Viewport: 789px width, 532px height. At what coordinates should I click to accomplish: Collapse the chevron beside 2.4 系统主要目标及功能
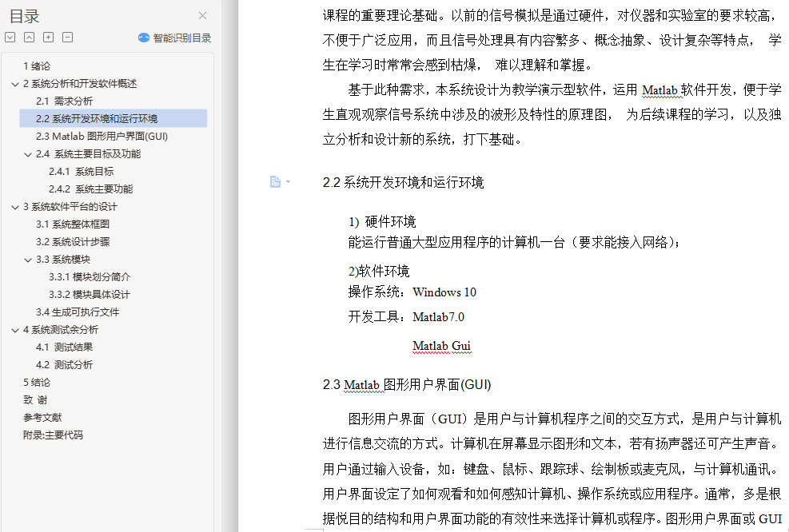pyautogui.click(x=28, y=154)
